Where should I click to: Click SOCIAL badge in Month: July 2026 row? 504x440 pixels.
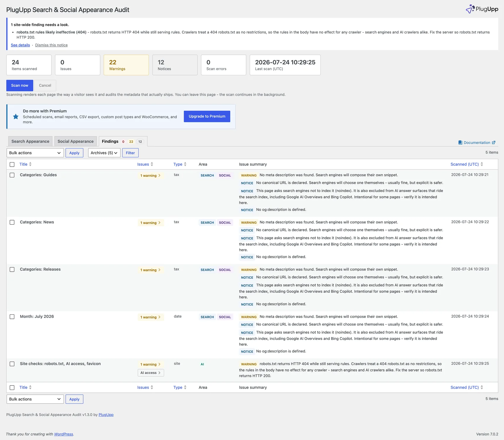click(x=225, y=317)
